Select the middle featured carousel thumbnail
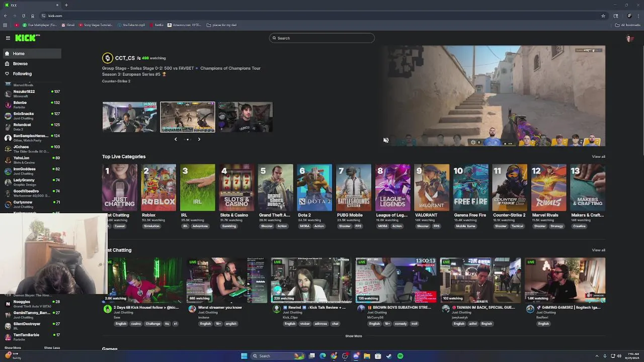This screenshot has width=644, height=362. pos(188,117)
